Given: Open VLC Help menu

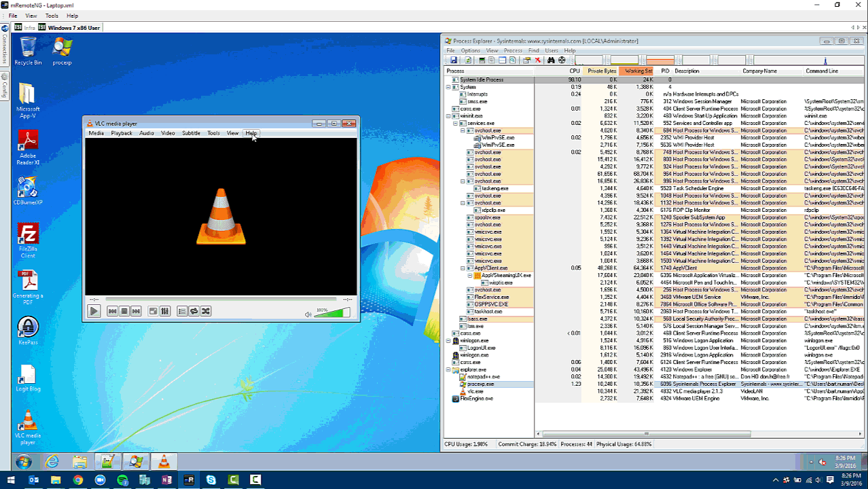Looking at the screenshot, I should (x=251, y=133).
